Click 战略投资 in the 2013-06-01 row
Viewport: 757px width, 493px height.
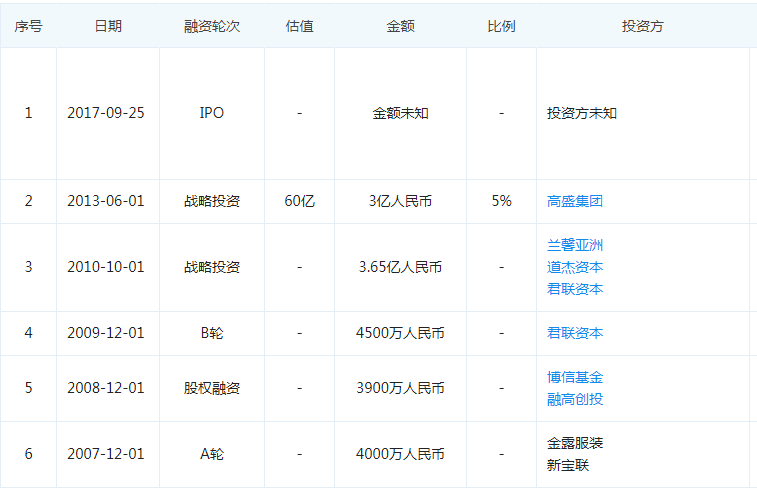point(212,201)
